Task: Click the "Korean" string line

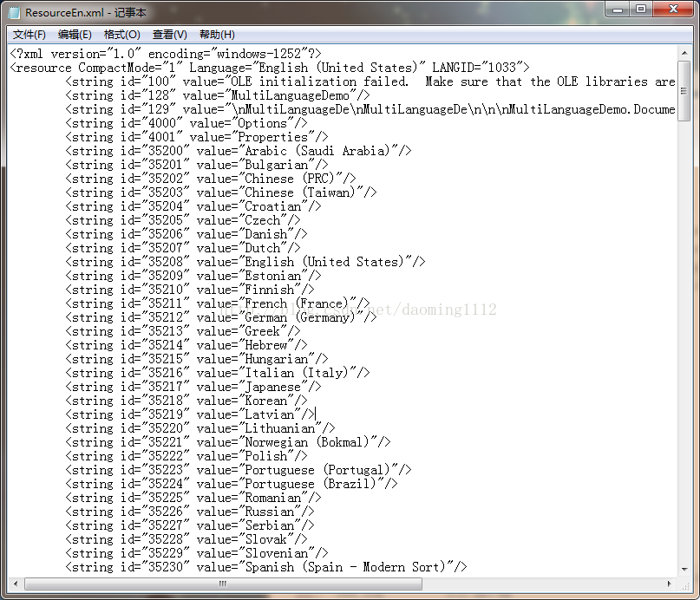Action: coord(186,400)
